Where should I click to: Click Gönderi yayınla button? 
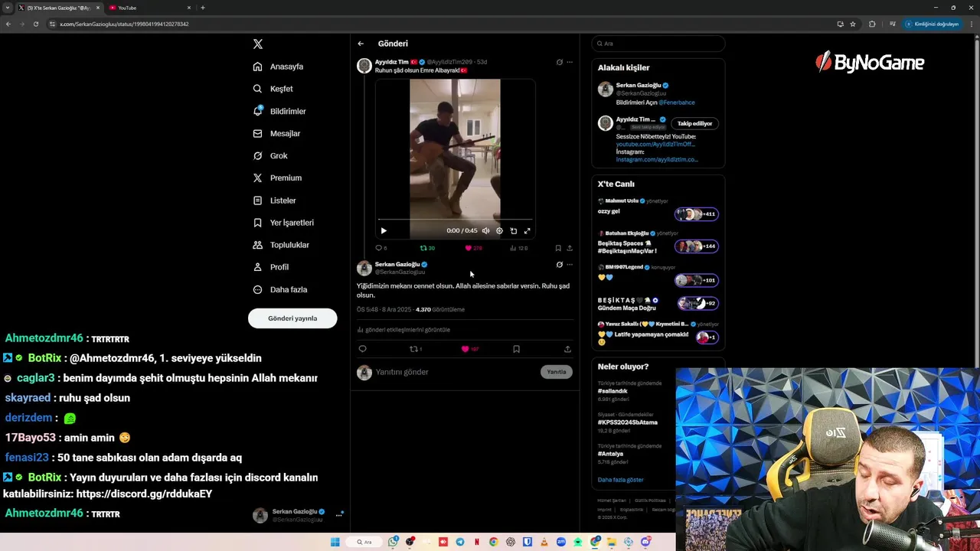292,318
